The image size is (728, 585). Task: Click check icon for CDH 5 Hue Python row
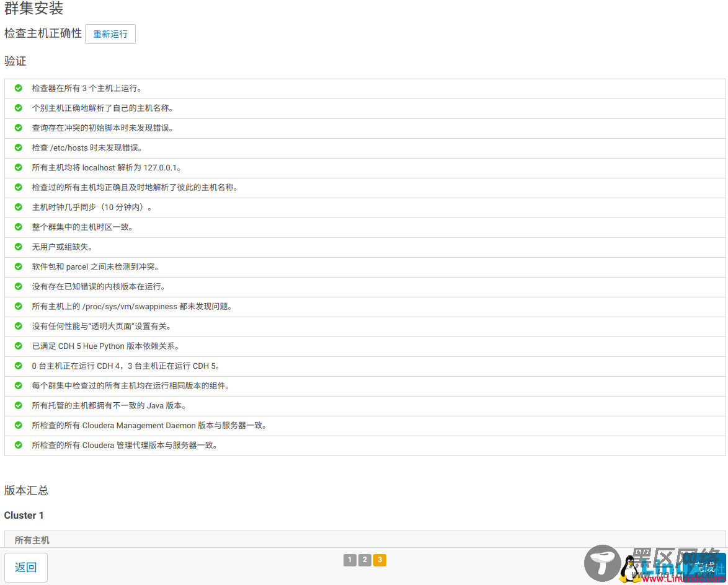[x=18, y=346]
